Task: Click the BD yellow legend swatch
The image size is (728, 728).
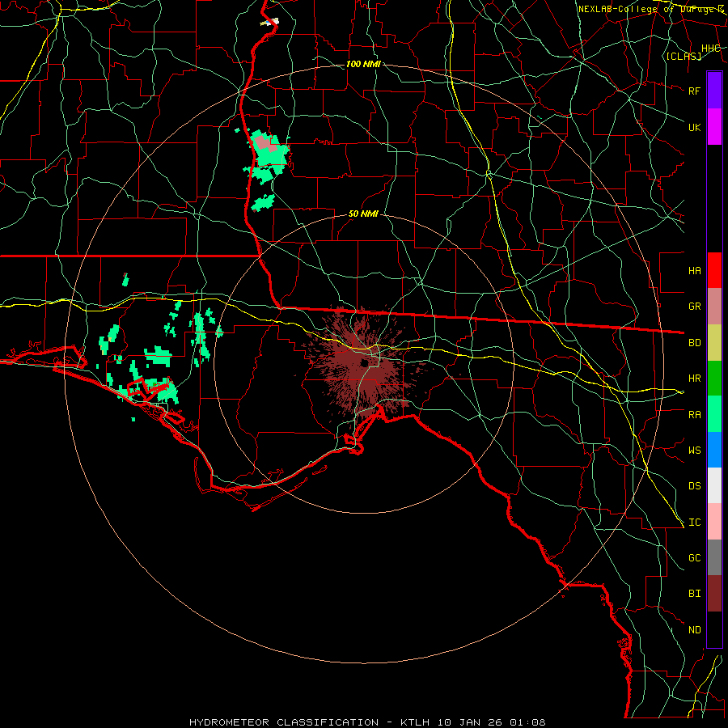Action: coord(714,343)
